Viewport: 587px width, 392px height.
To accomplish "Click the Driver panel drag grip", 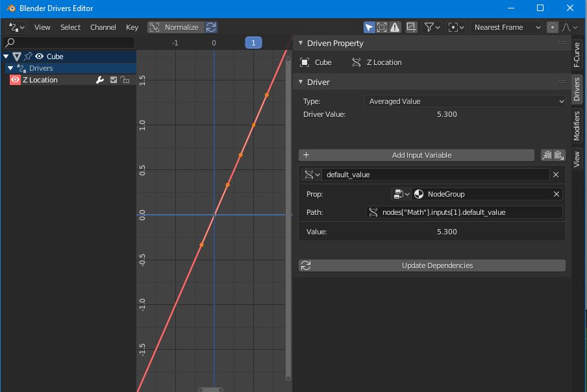I will pyautogui.click(x=562, y=82).
